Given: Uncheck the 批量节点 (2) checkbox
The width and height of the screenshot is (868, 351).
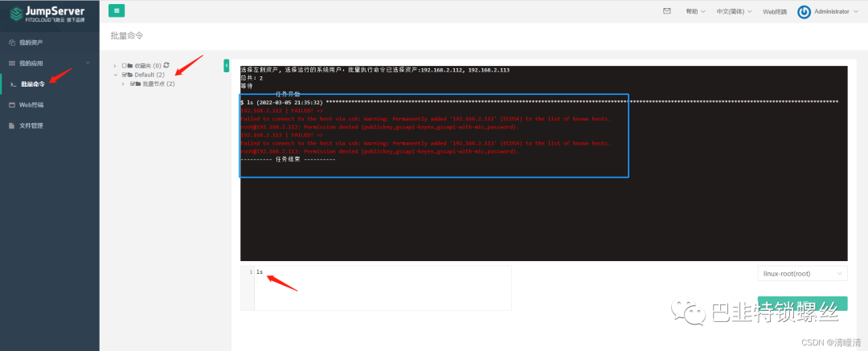Looking at the screenshot, I should pos(133,84).
